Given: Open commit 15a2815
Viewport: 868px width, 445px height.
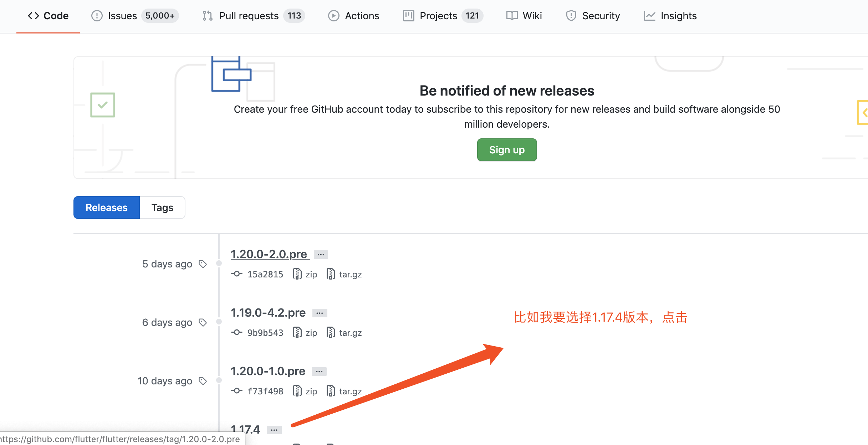Looking at the screenshot, I should pyautogui.click(x=265, y=274).
